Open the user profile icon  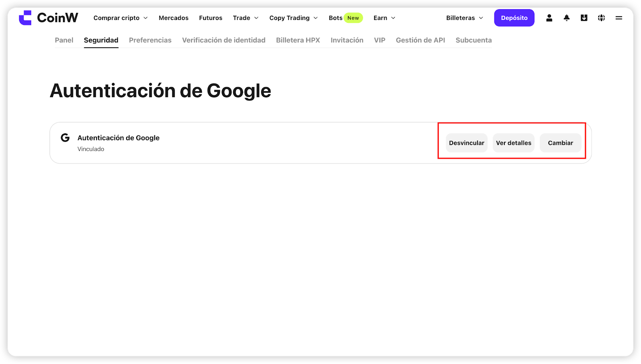[x=549, y=18]
